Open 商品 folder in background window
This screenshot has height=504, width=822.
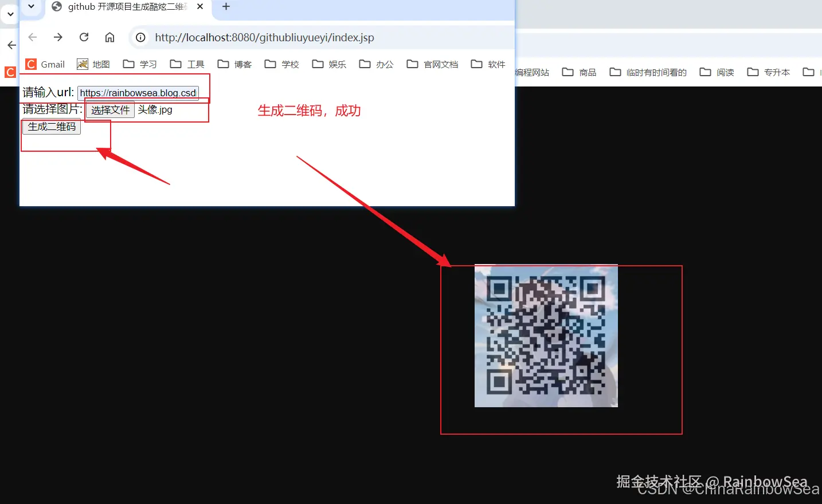point(579,72)
